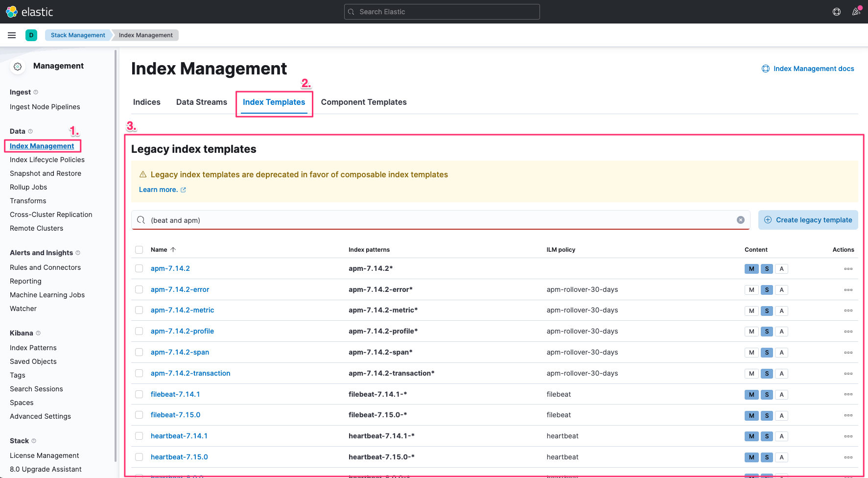Click the Ingest section info icon
Image resolution: width=868 pixels, height=478 pixels.
(36, 92)
